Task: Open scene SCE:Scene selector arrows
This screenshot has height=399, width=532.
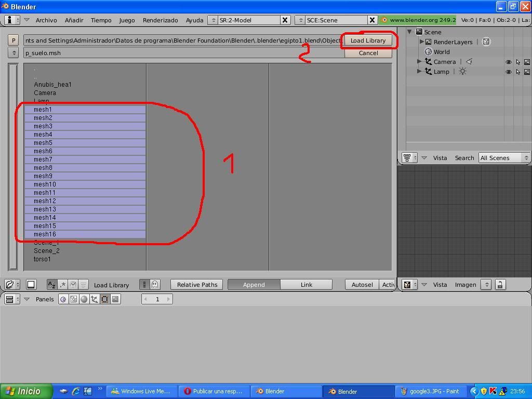Action: point(300,20)
